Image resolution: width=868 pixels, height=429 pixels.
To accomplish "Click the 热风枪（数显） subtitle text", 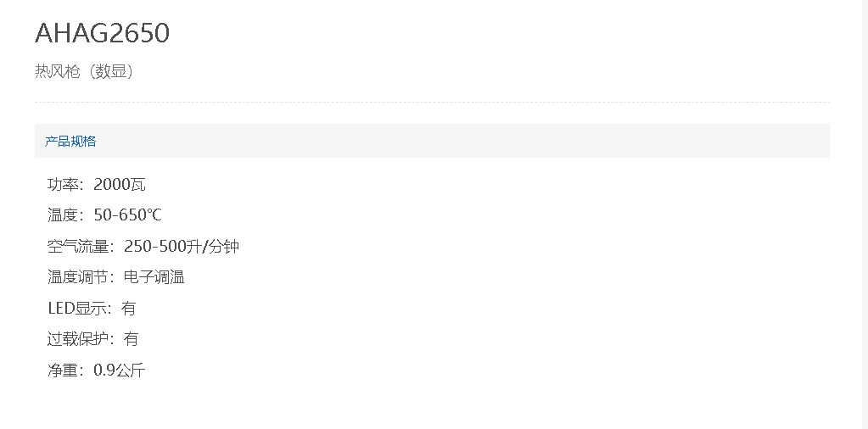I will click(x=84, y=72).
